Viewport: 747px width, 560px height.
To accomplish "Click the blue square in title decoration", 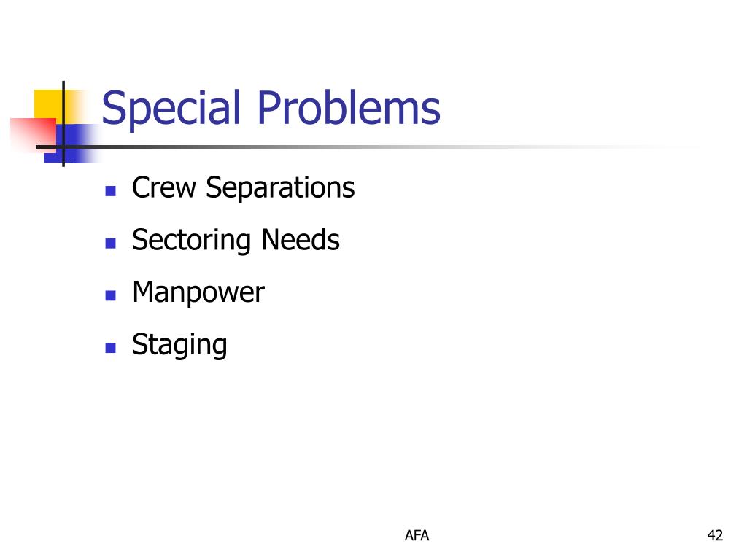I will click(x=71, y=144).
